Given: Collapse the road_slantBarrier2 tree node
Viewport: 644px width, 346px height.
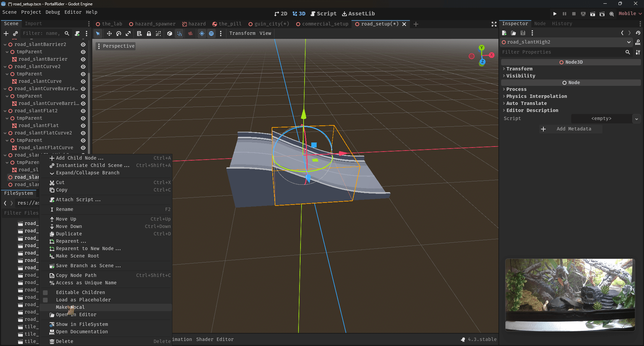Looking at the screenshot, I should (5, 45).
